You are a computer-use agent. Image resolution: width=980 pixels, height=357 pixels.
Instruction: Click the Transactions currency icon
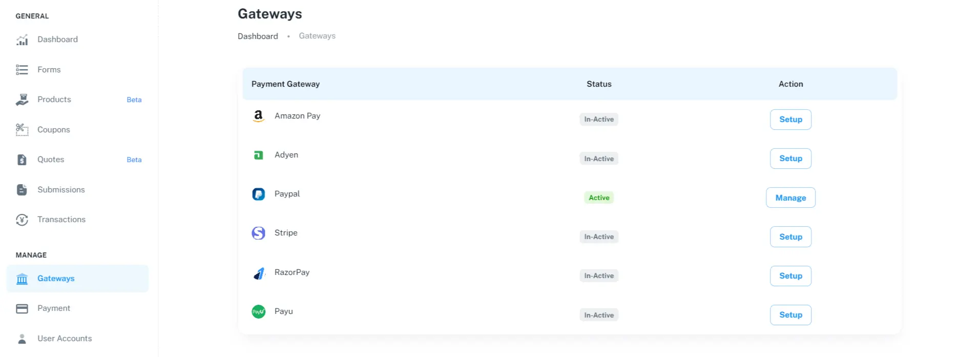coord(22,220)
